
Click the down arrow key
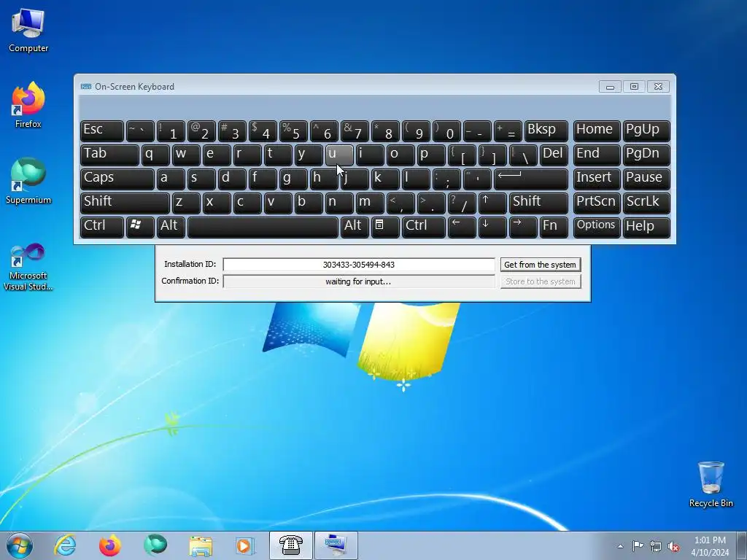(x=492, y=227)
